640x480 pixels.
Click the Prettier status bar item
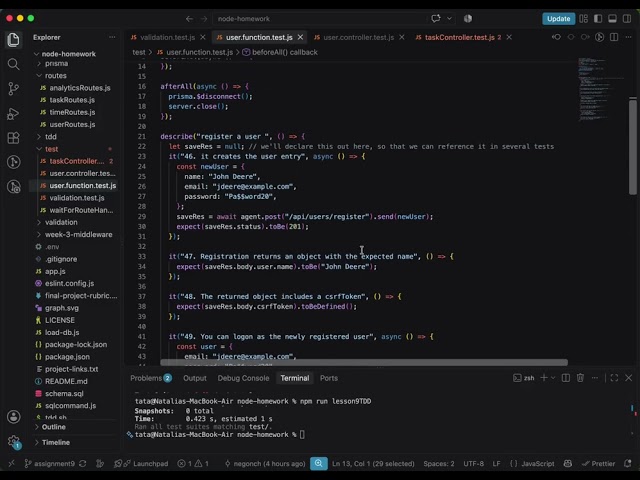tap(598, 464)
